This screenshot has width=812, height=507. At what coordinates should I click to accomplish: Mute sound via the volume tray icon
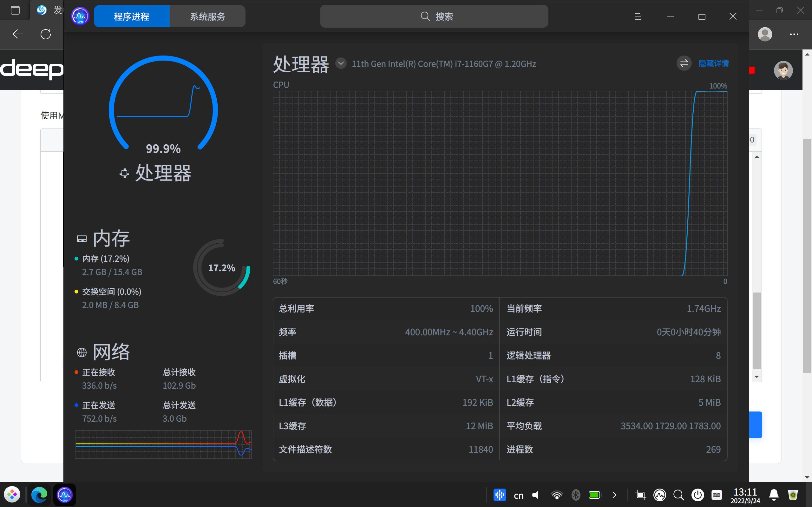pos(535,495)
